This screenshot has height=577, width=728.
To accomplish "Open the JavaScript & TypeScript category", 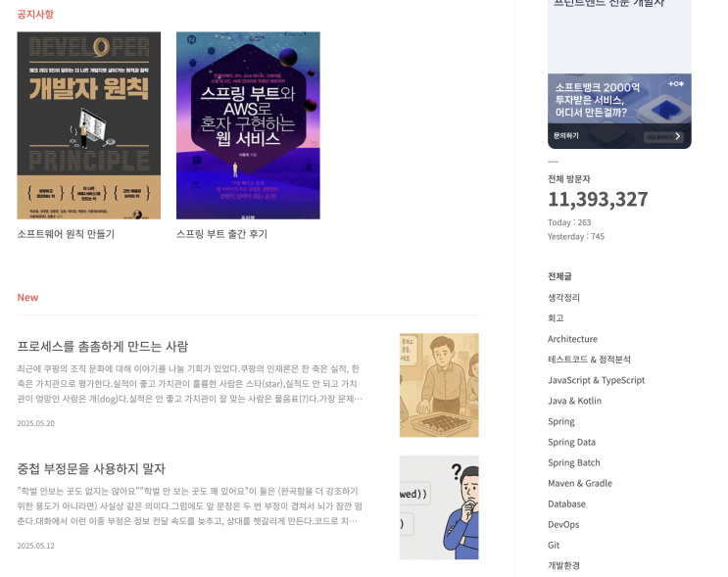I will click(596, 380).
